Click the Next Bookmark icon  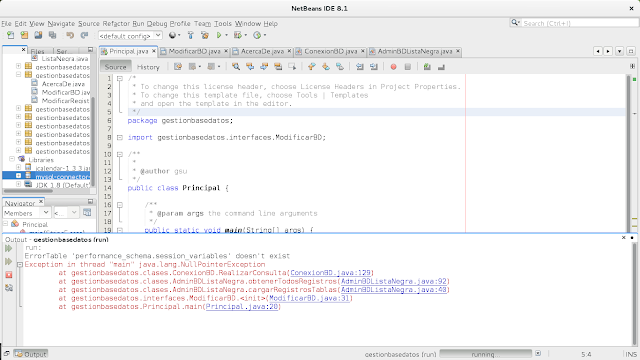click(x=326, y=67)
